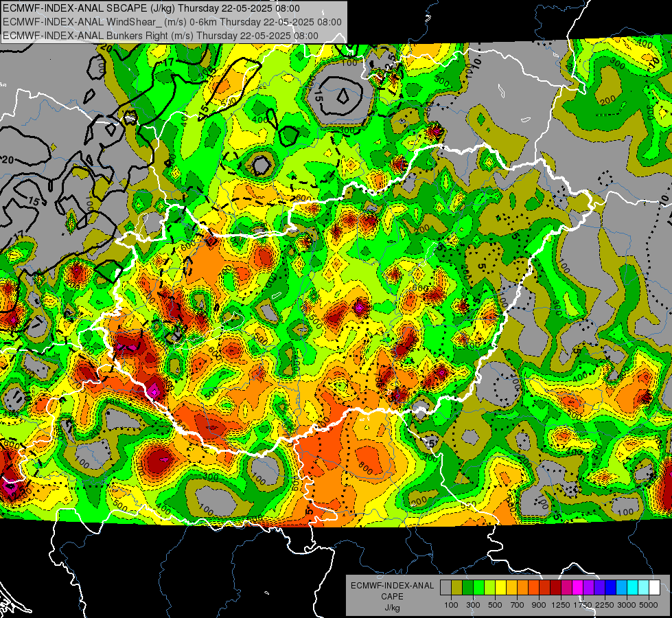Click the legend tick label 900

(x=539, y=605)
